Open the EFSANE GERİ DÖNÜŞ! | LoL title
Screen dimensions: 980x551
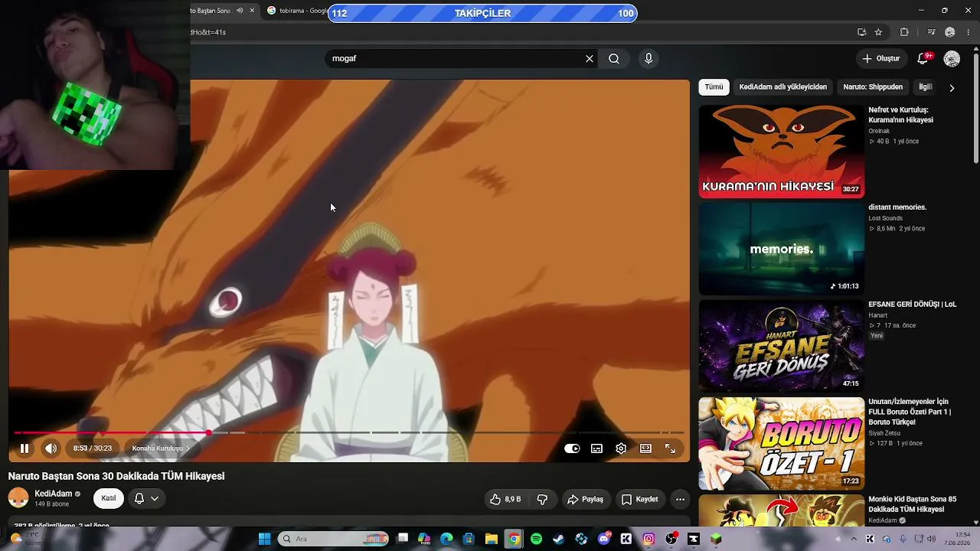point(912,304)
